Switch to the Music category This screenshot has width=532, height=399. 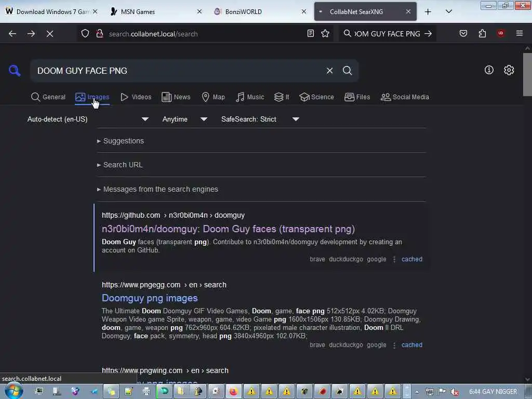click(x=250, y=97)
